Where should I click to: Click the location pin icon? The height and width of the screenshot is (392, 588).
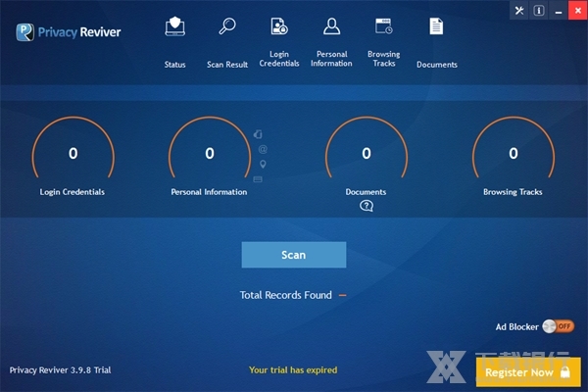[x=262, y=164]
